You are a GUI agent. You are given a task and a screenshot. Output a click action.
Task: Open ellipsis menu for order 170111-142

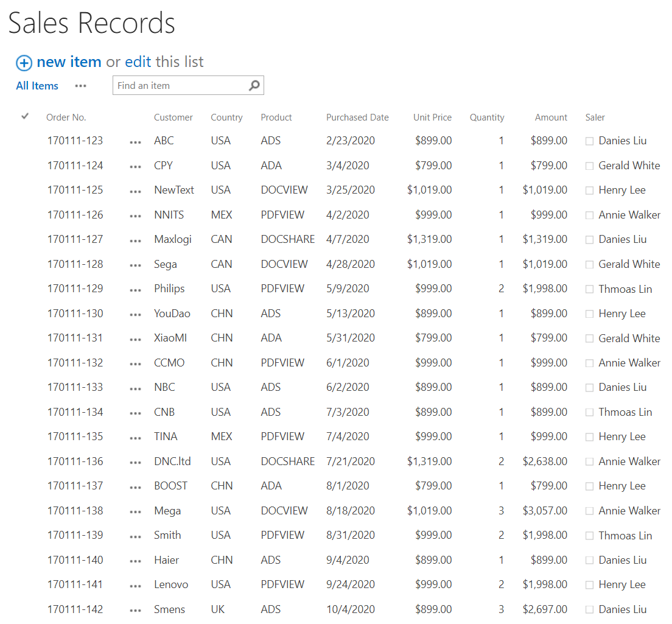[x=135, y=611]
